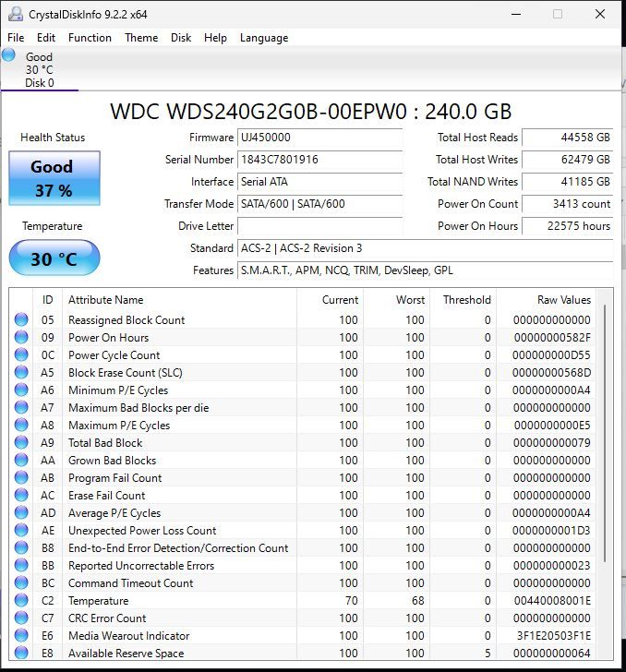Image resolution: width=626 pixels, height=672 pixels.
Task: Click the Worst column header
Action: [397, 300]
